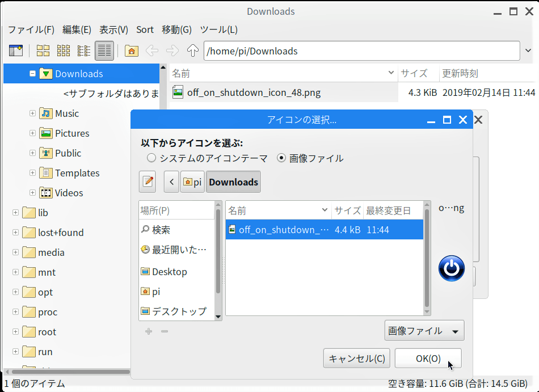
Task: Click the back chevron in dialog path bar
Action: (x=171, y=182)
